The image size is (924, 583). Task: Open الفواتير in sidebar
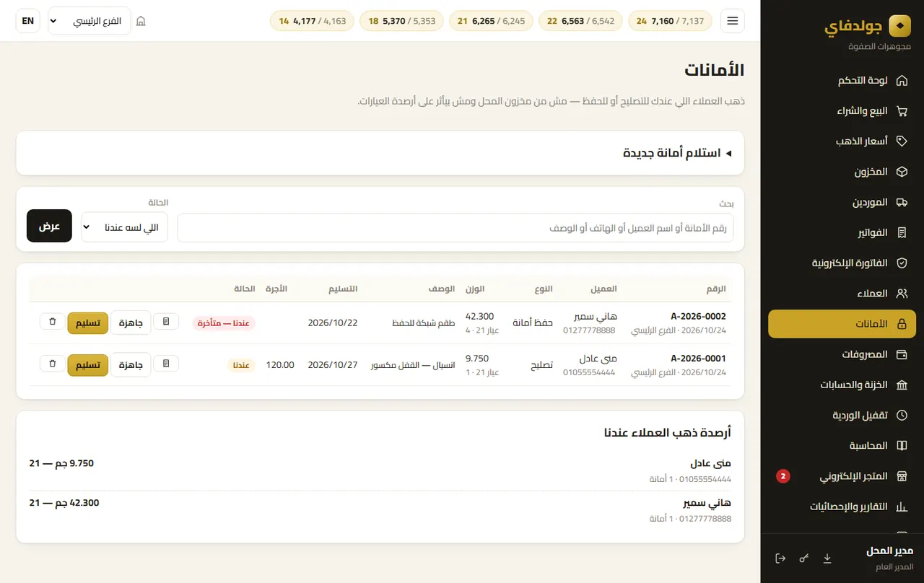tap(842, 233)
